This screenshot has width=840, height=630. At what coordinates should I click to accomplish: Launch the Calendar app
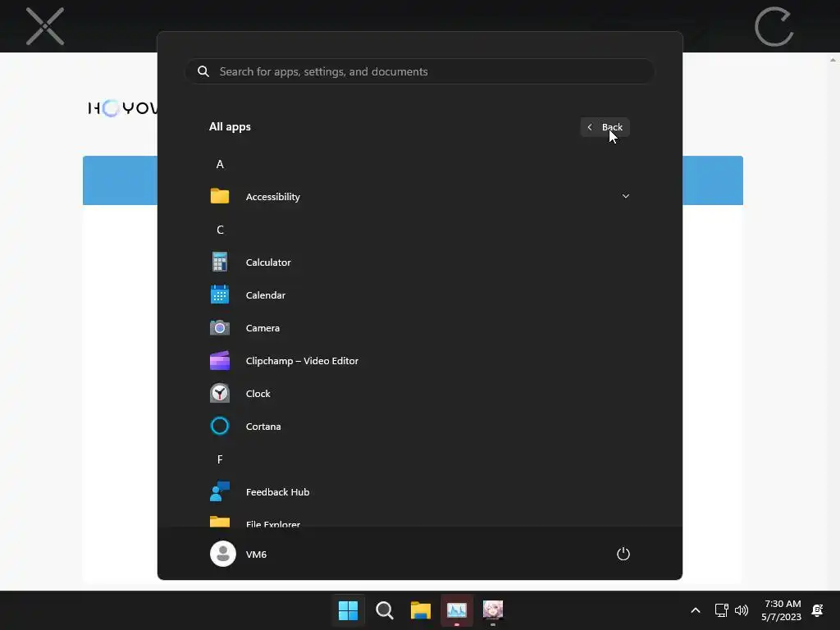click(x=419, y=295)
